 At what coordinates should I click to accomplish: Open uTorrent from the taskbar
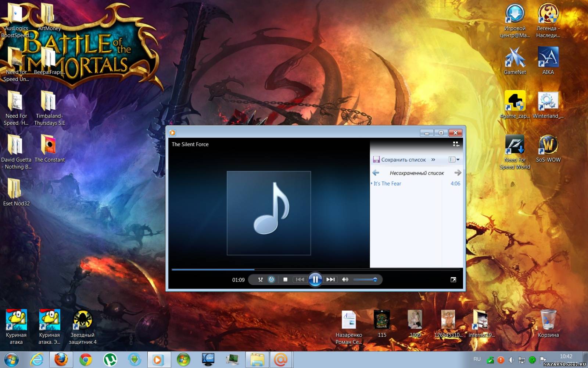pyautogui.click(x=110, y=360)
